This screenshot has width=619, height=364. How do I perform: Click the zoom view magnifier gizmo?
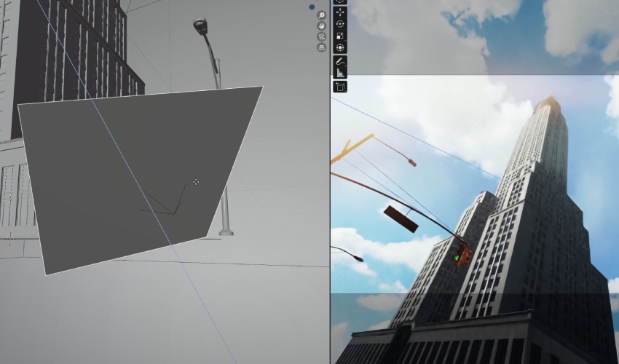tap(322, 15)
